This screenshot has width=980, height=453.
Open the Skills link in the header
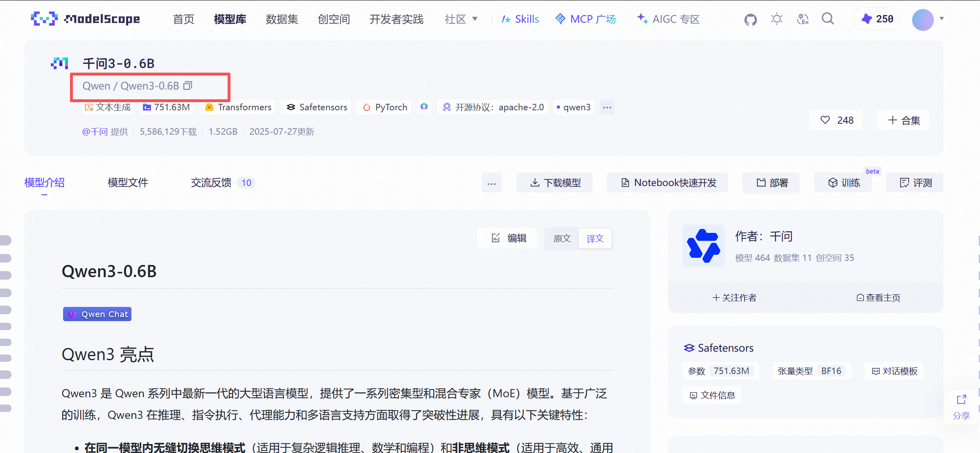pyautogui.click(x=520, y=19)
